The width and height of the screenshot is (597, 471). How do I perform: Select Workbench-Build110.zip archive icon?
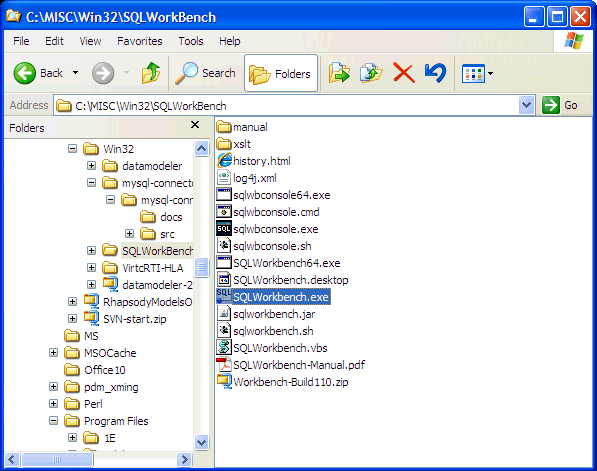[x=224, y=382]
